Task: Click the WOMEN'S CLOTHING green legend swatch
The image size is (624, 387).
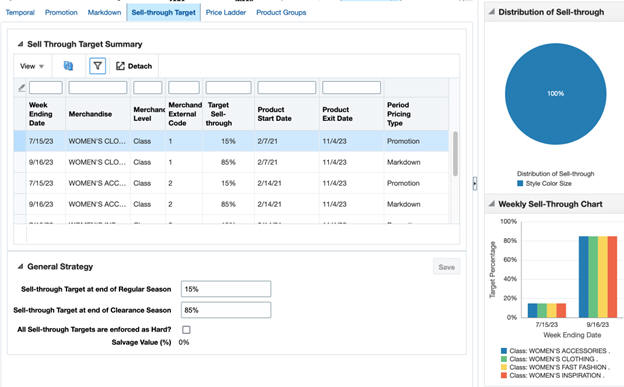Action: [504, 359]
